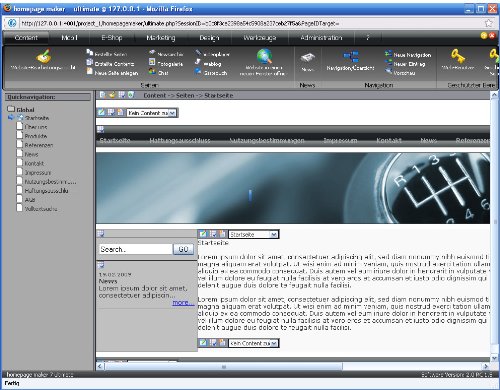The height and width of the screenshot is (390, 500).
Task: Open the Startseite content dropdown
Action: point(253,235)
